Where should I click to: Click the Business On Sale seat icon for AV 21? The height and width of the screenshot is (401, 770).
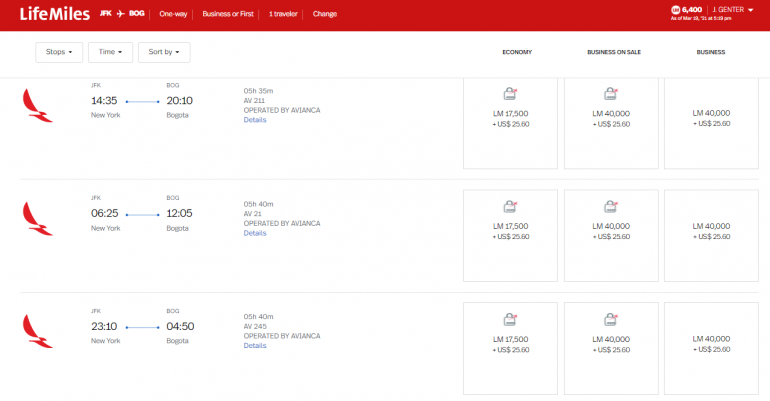tap(610, 207)
